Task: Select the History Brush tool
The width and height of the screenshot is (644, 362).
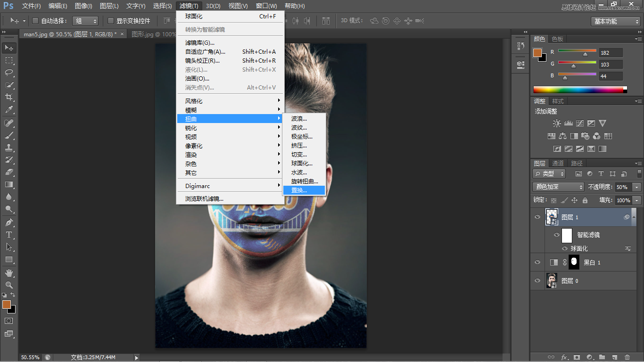Action: tap(9, 160)
